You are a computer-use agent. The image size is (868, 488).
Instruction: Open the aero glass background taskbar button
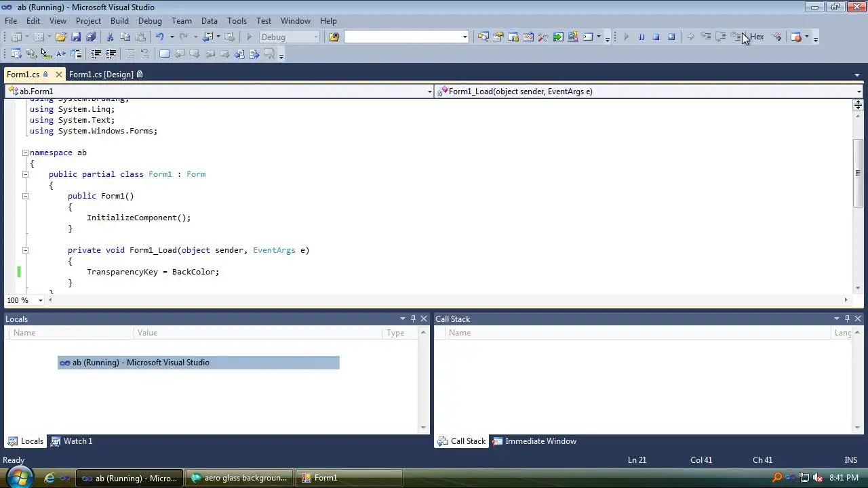pyautogui.click(x=240, y=478)
